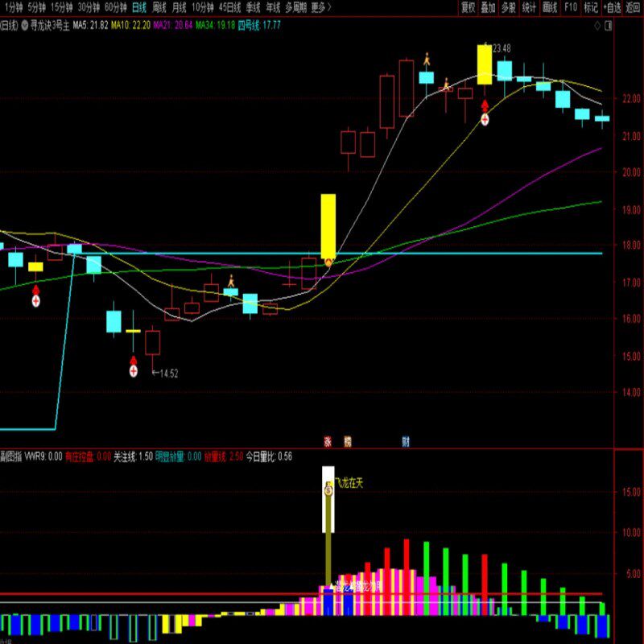Image resolution: width=644 pixels, height=644 pixels.
Task: Click the 飞龙在天 signal label
Action: tap(349, 484)
